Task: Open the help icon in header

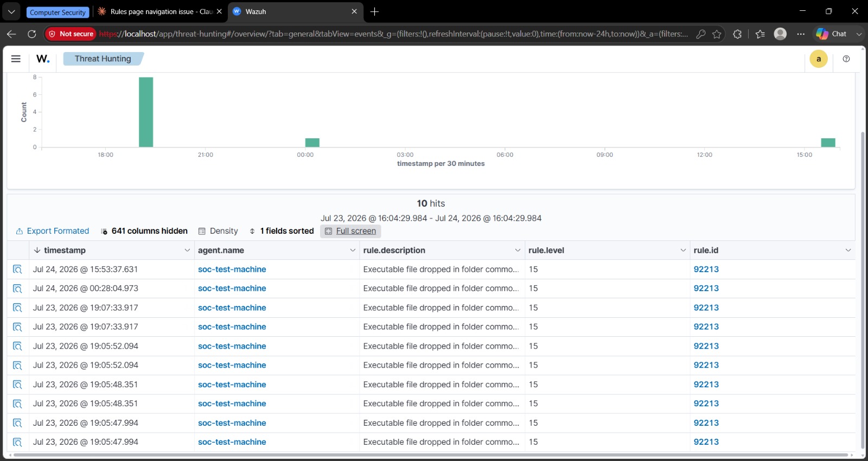Action: click(x=846, y=59)
